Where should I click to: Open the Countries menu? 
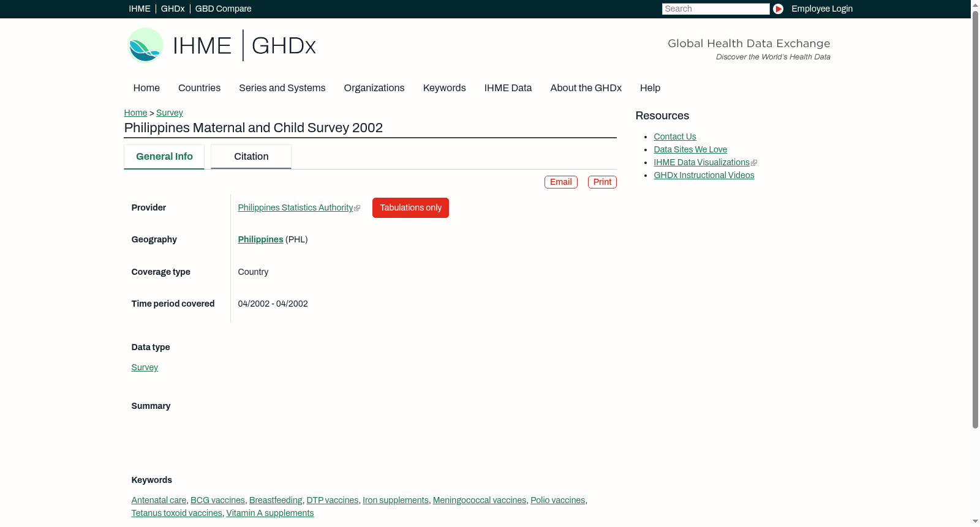[199, 88]
